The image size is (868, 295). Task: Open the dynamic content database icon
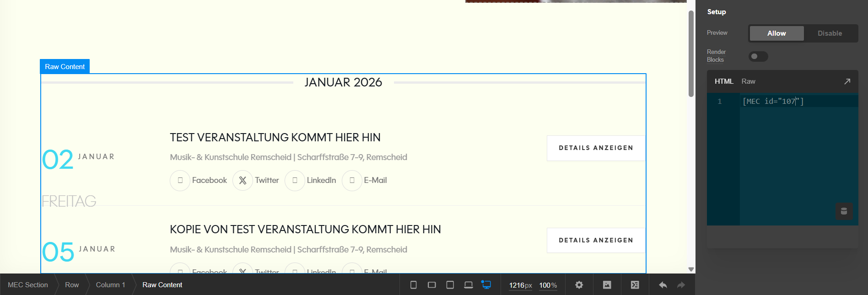844,211
